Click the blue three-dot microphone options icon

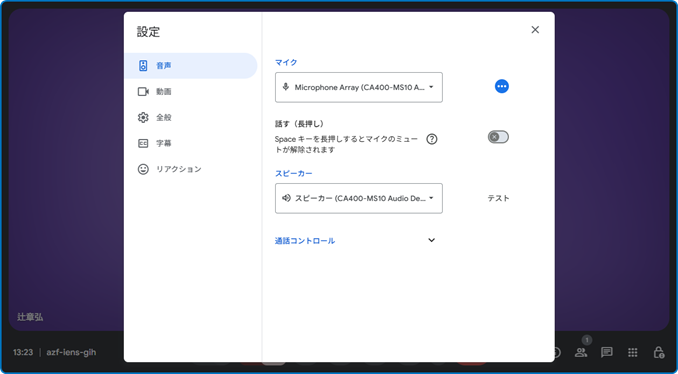[x=502, y=86]
